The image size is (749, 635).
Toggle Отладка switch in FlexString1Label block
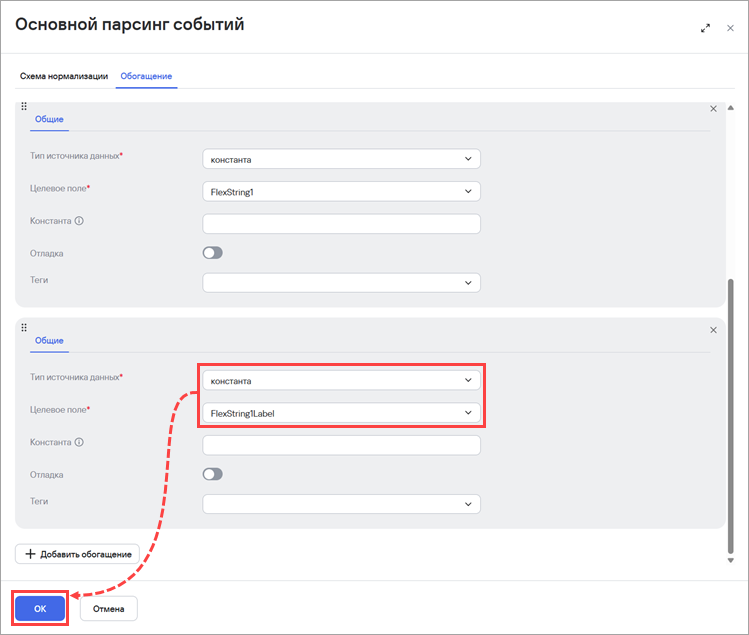click(x=213, y=474)
